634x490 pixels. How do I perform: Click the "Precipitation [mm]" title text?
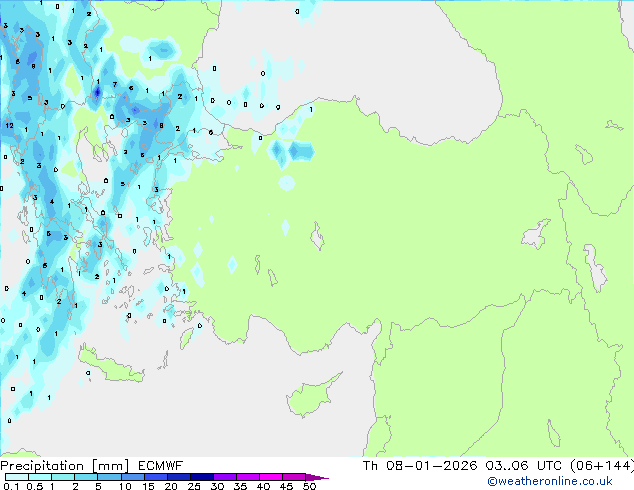pos(65,466)
